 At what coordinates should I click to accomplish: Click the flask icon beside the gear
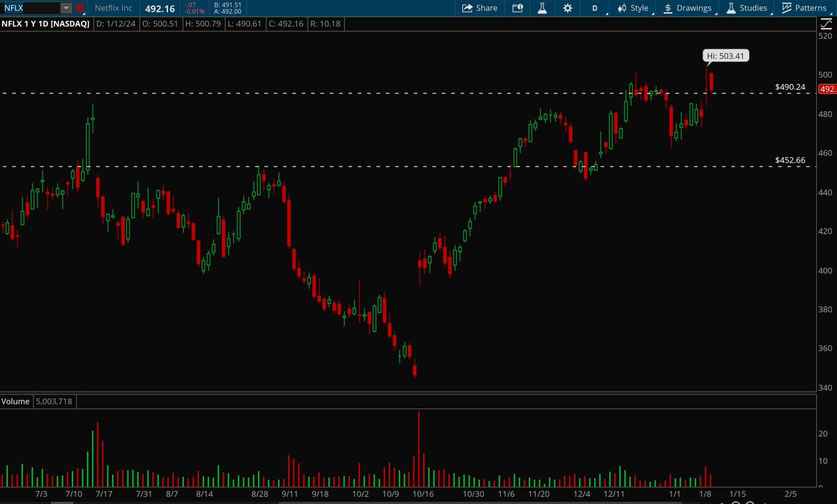click(x=541, y=8)
